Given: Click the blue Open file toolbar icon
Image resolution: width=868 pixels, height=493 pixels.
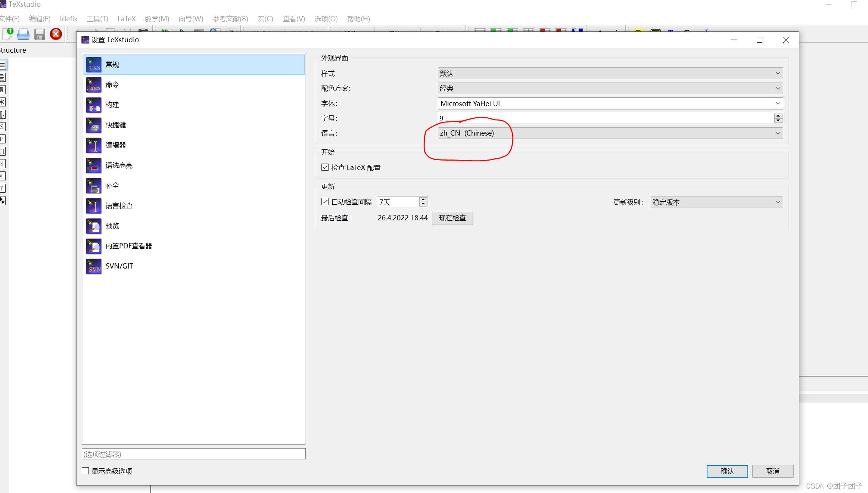Looking at the screenshot, I should (23, 34).
